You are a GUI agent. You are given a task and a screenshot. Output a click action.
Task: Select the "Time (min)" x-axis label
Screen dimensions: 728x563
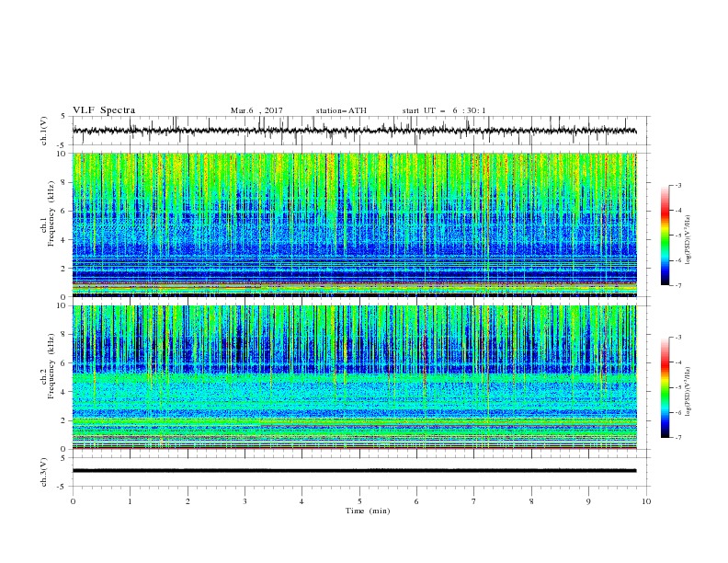pos(368,511)
